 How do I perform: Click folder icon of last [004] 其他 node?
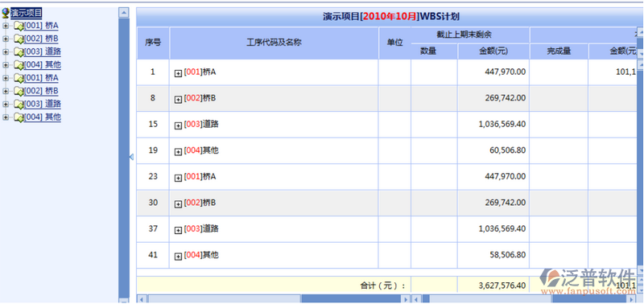[x=19, y=117]
